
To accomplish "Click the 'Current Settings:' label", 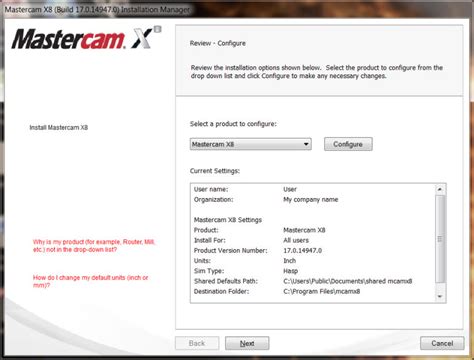I will [215, 171].
